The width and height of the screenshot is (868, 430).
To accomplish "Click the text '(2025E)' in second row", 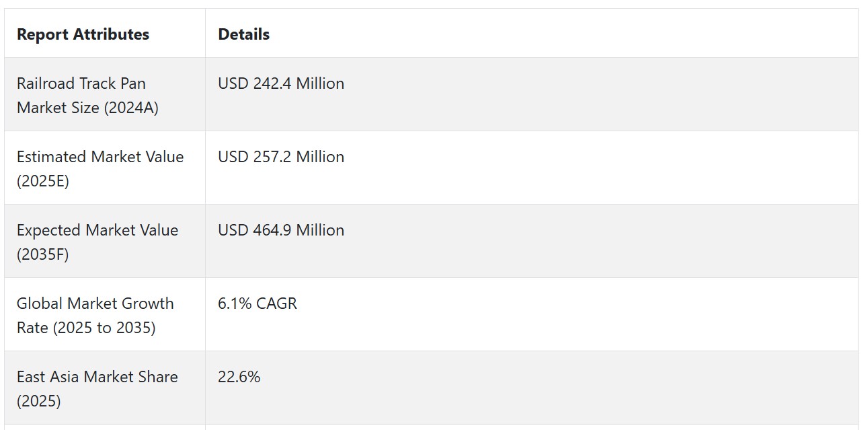I will (x=43, y=181).
